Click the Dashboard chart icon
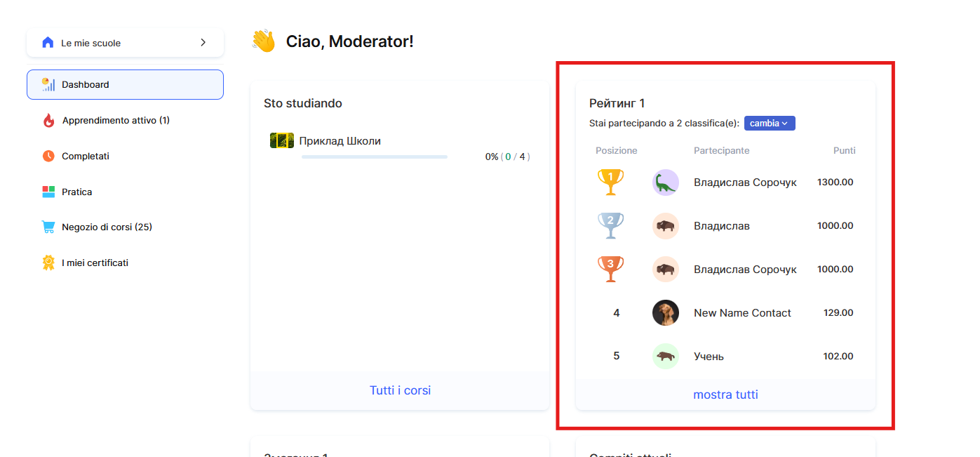980x457 pixels. coord(48,85)
